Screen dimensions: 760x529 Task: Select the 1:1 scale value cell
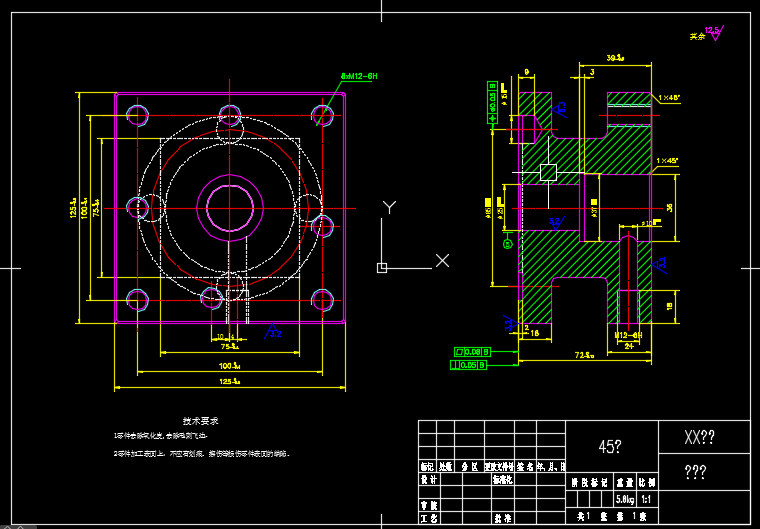coord(646,498)
